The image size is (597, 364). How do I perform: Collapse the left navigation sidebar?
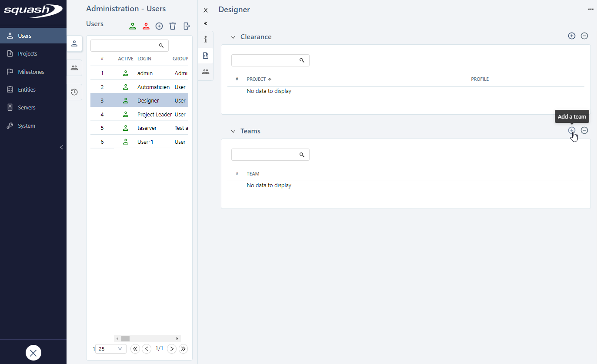tap(61, 147)
